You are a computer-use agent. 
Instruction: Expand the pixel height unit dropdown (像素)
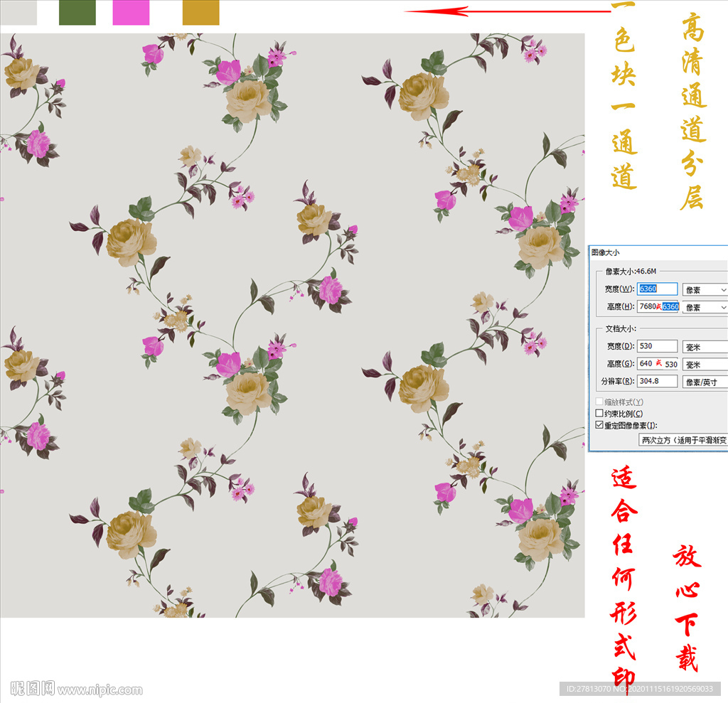(x=705, y=307)
